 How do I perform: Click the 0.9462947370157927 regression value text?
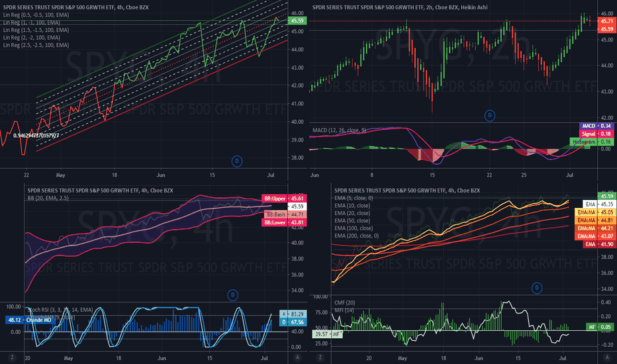(x=36, y=136)
